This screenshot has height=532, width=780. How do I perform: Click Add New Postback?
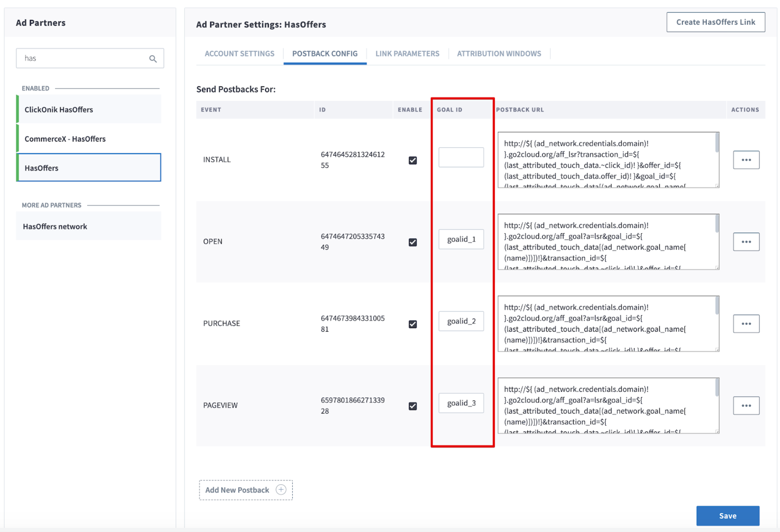[245, 490]
